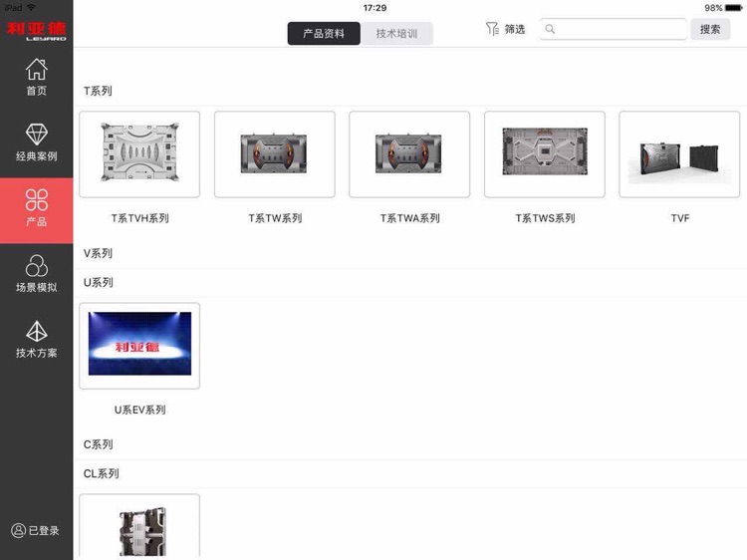Open T系TWS系列 product thumbnail
Image resolution: width=747 pixels, height=560 pixels.
[x=545, y=154]
